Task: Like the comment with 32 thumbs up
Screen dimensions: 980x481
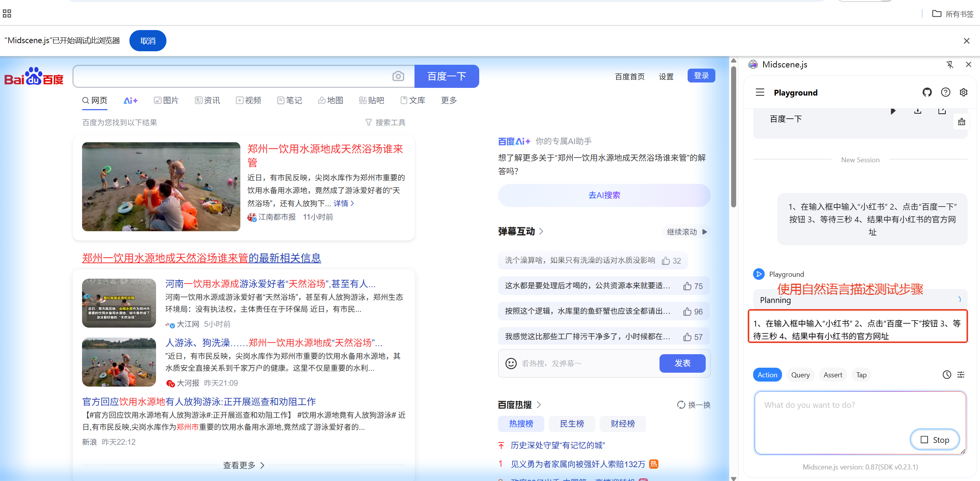Action: pos(666,261)
